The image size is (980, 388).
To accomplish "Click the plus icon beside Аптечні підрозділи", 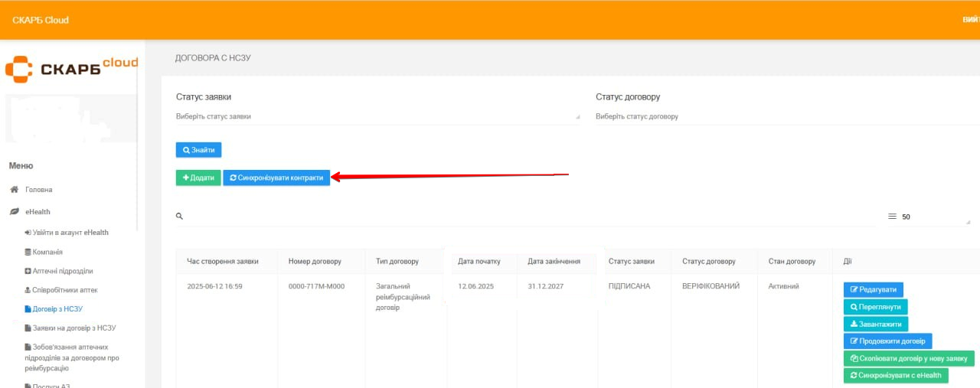I will [x=28, y=271].
